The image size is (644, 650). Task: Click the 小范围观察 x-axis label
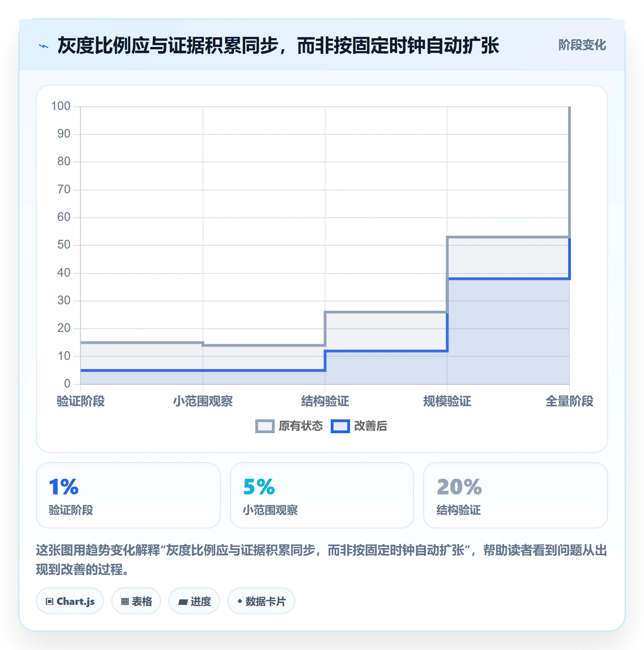(203, 401)
